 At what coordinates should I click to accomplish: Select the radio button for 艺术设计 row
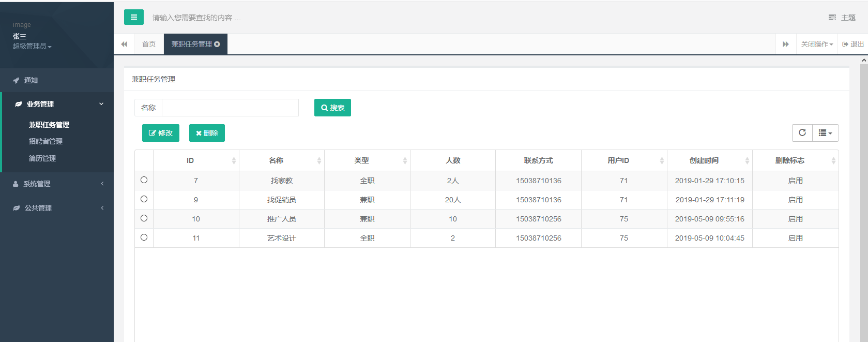[144, 237]
